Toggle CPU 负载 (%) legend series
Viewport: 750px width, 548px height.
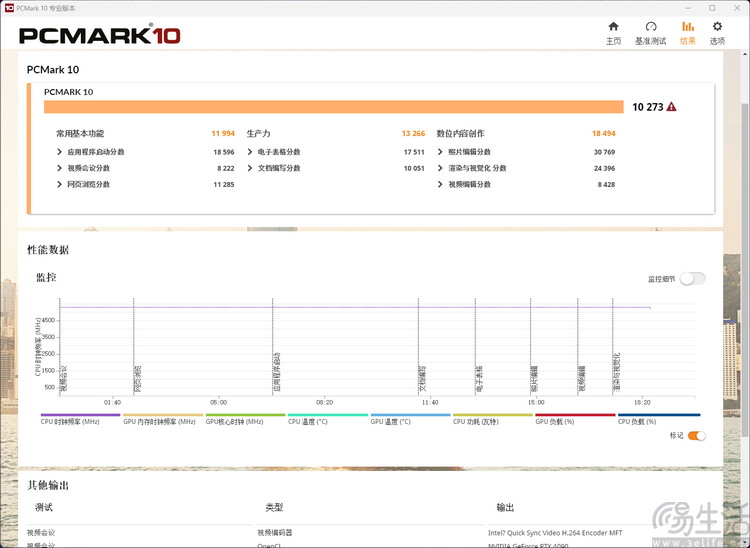click(x=659, y=419)
